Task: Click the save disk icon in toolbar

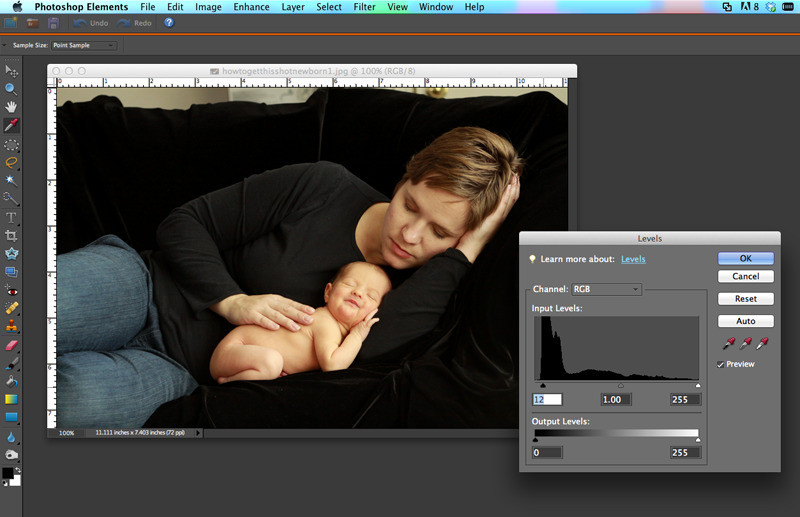Action: [53, 23]
